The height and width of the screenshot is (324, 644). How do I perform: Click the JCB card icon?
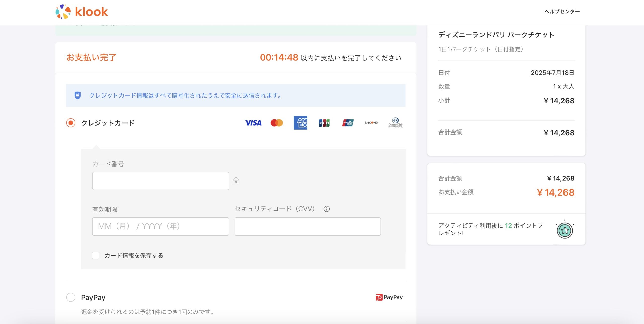pos(324,123)
